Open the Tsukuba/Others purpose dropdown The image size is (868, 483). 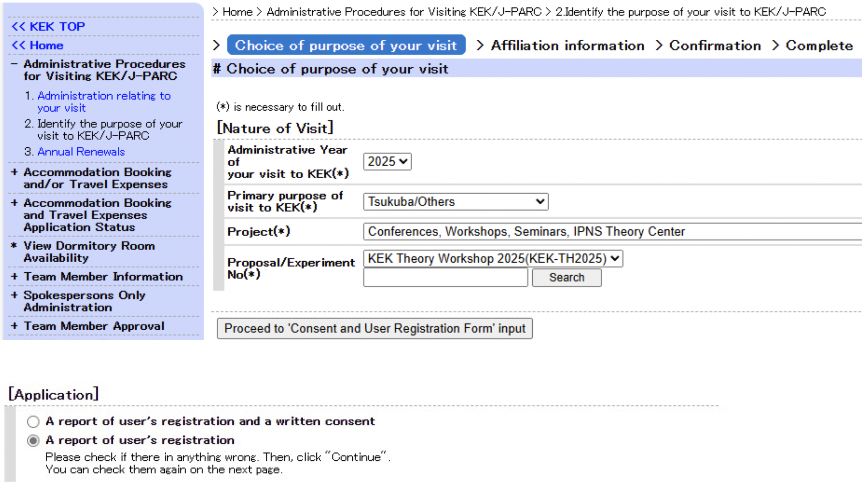[456, 202]
